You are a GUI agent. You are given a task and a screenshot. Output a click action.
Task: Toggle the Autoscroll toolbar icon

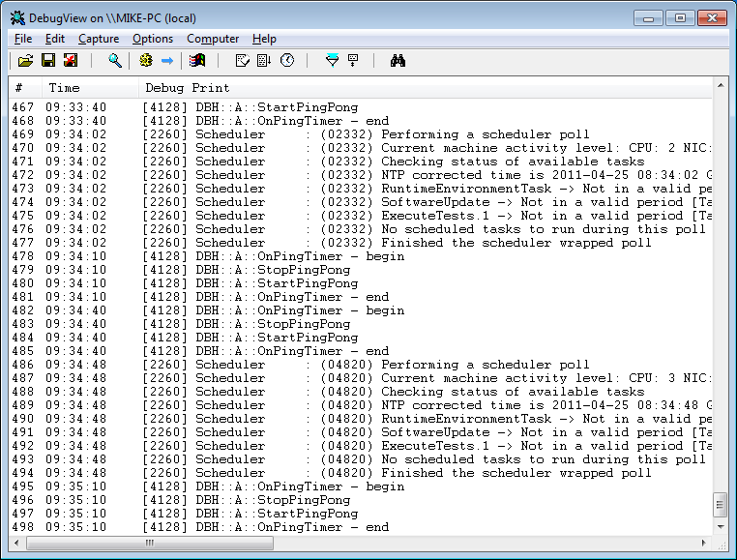click(265, 60)
